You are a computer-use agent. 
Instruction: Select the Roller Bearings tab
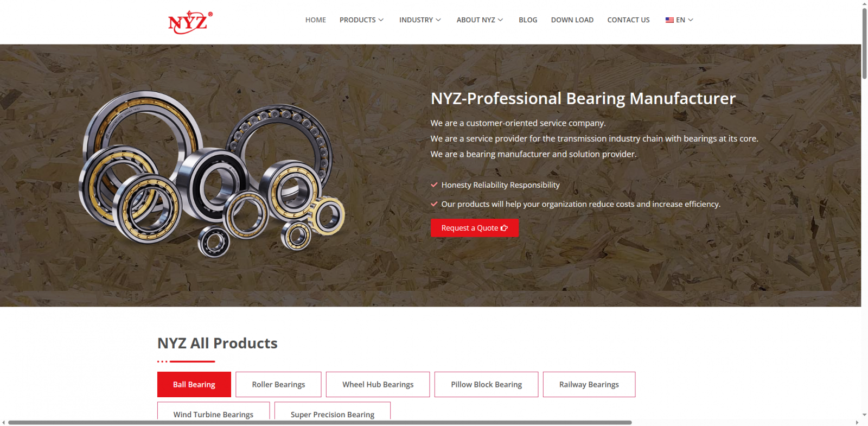(x=278, y=384)
